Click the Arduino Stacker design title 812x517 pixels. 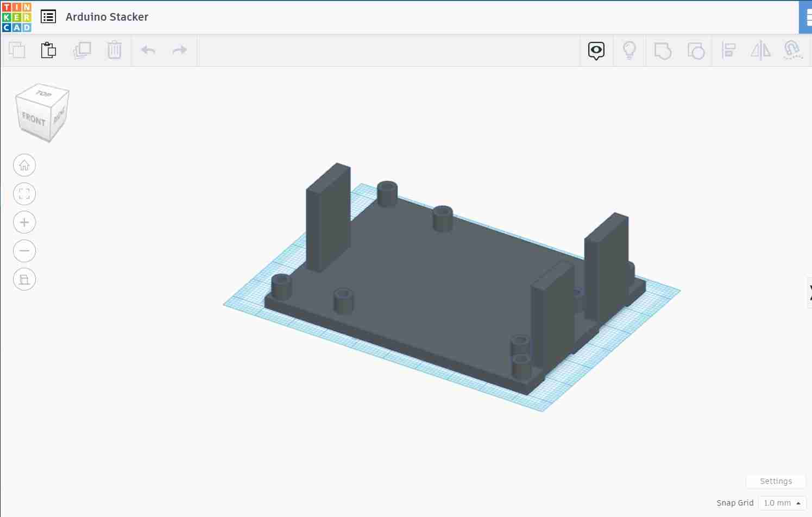[x=107, y=17]
